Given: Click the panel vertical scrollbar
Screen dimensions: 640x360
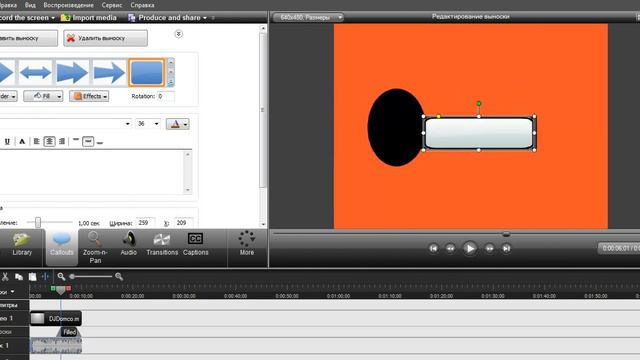Looking at the screenshot, I should click(x=263, y=110).
